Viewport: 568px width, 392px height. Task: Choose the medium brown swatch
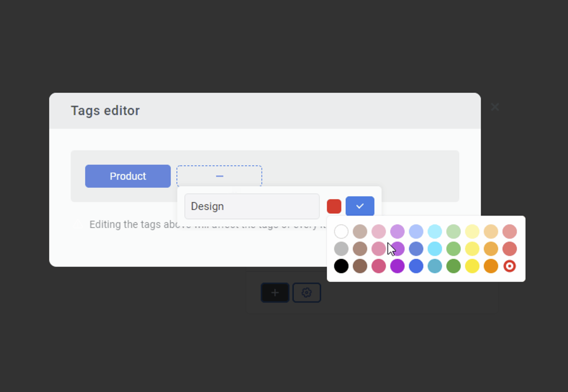pos(360,249)
